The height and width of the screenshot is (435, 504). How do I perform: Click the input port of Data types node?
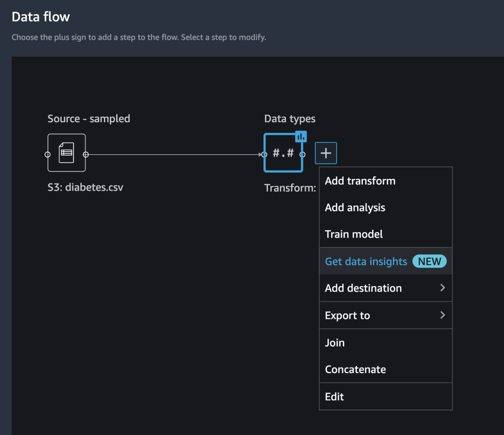tap(264, 154)
